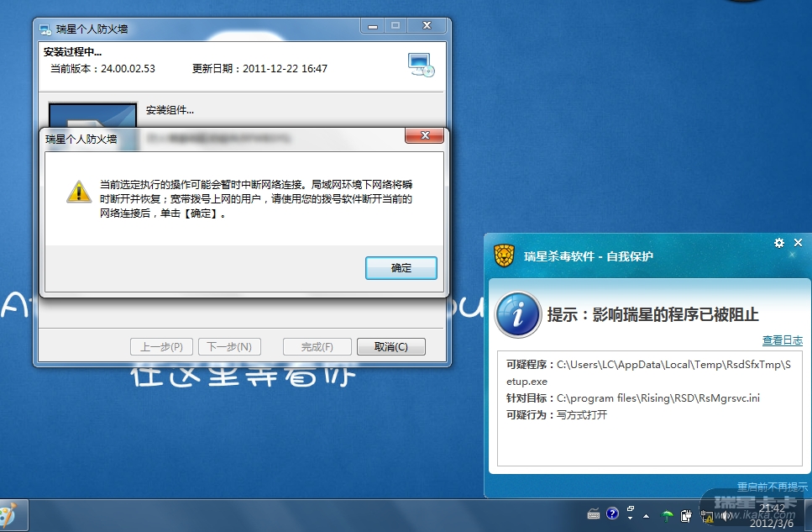Click the blue info icon in the popup

coord(518,314)
